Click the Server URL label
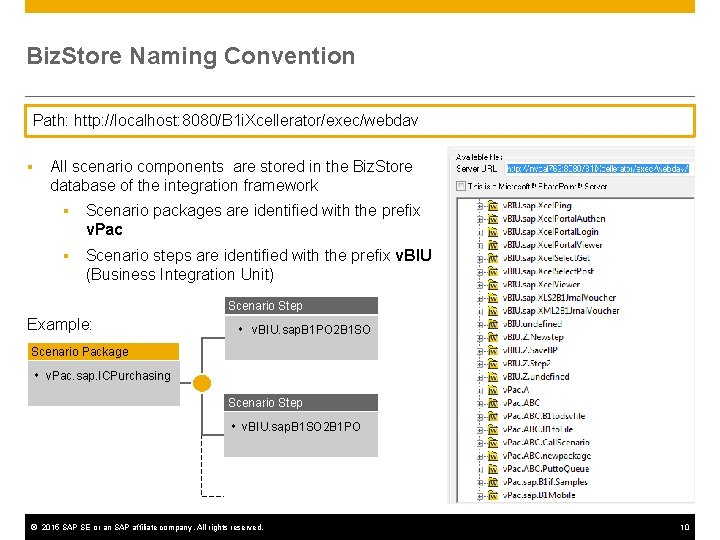Image resolution: width=720 pixels, height=540 pixels. [x=476, y=169]
